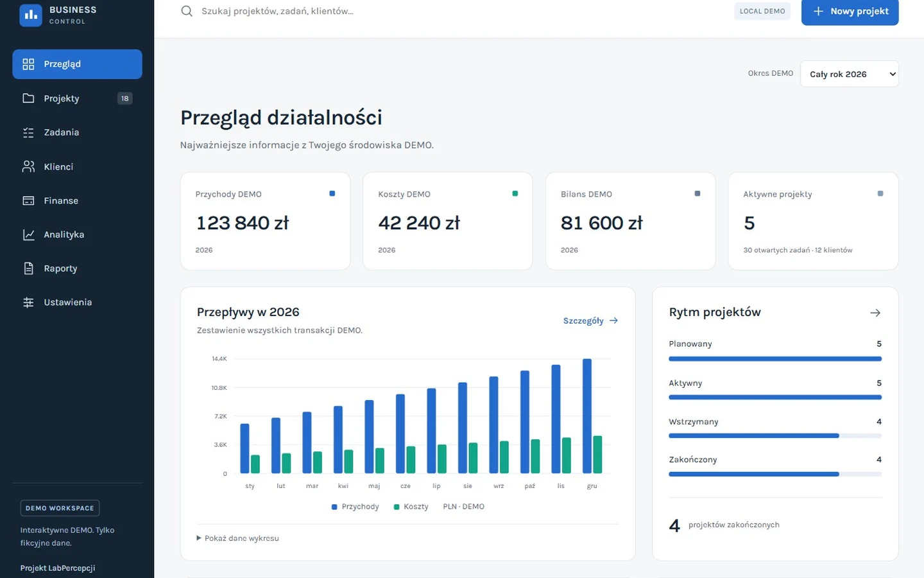924x578 pixels.
Task: Open the Przegląd menu item
Action: click(x=77, y=64)
